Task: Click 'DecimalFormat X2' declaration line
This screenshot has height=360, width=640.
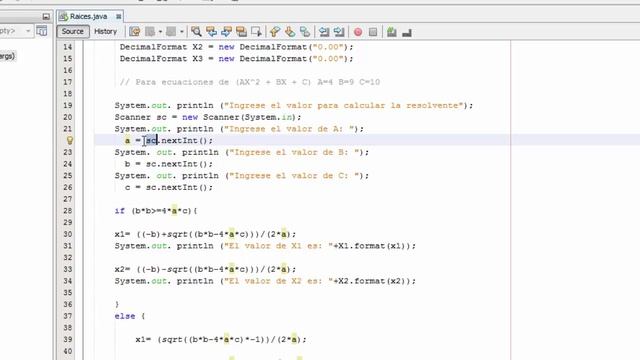Action: pyautogui.click(x=236, y=47)
